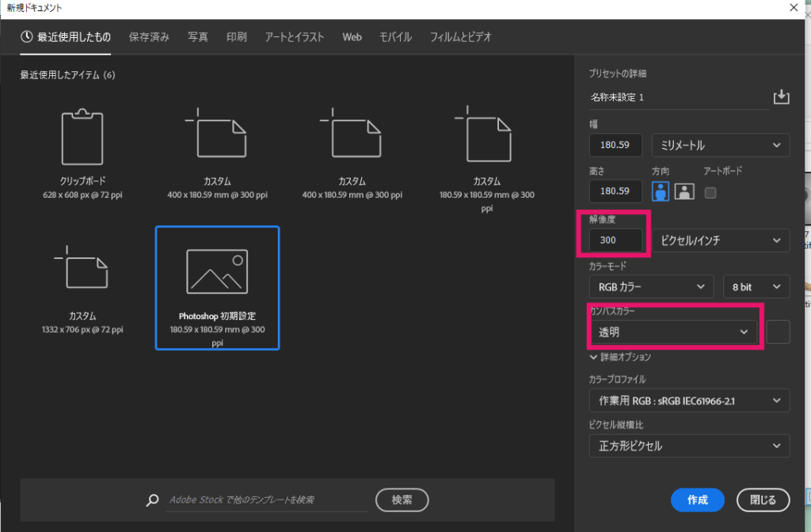Open the モバイル tab
This screenshot has width=811, height=532.
click(395, 37)
